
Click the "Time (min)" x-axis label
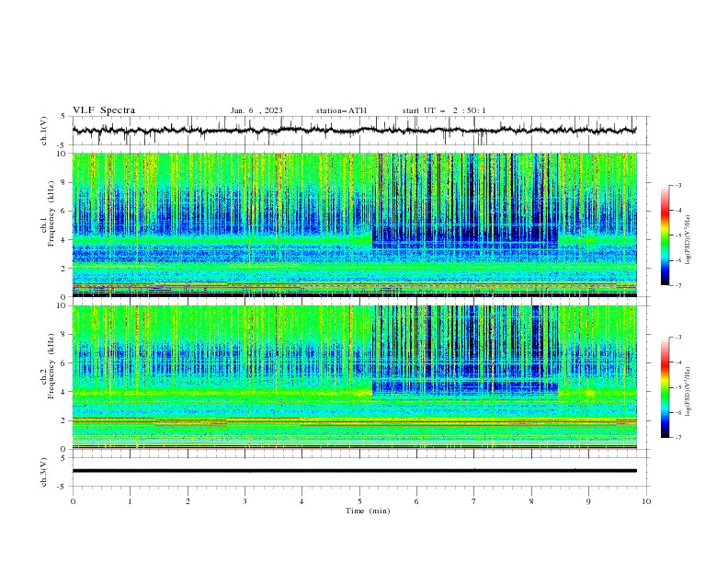point(368,511)
